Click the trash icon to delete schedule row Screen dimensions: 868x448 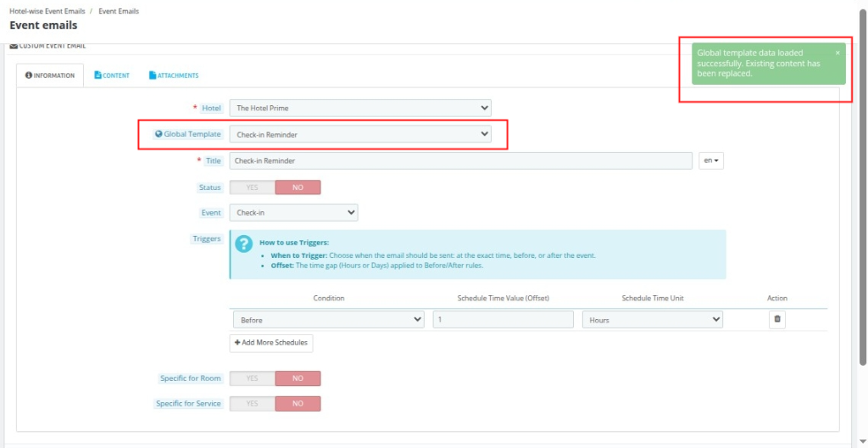(778, 320)
